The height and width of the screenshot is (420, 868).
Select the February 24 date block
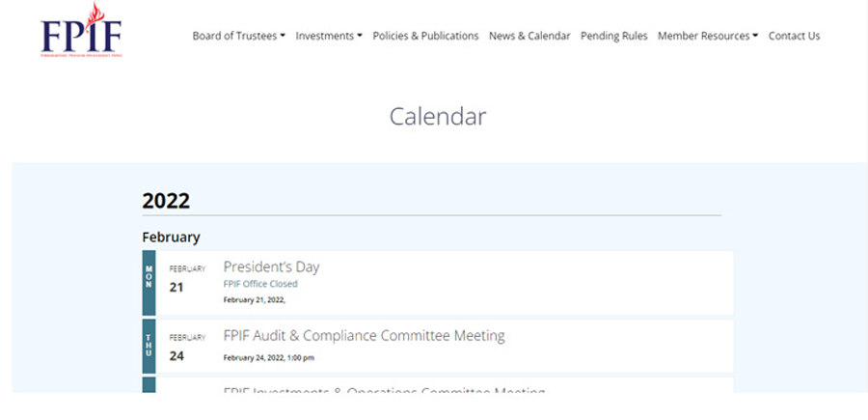[187, 348]
